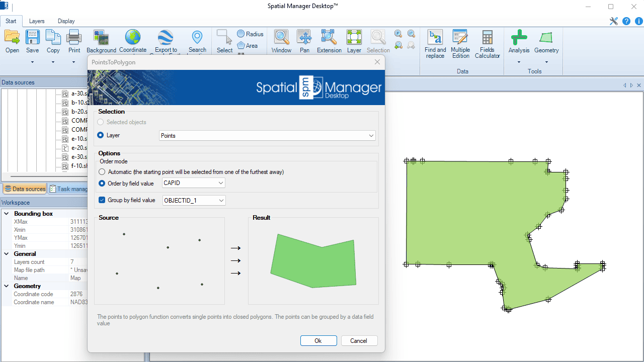The width and height of the screenshot is (644, 362).
Task: Click the map panel close X button
Action: (639, 85)
